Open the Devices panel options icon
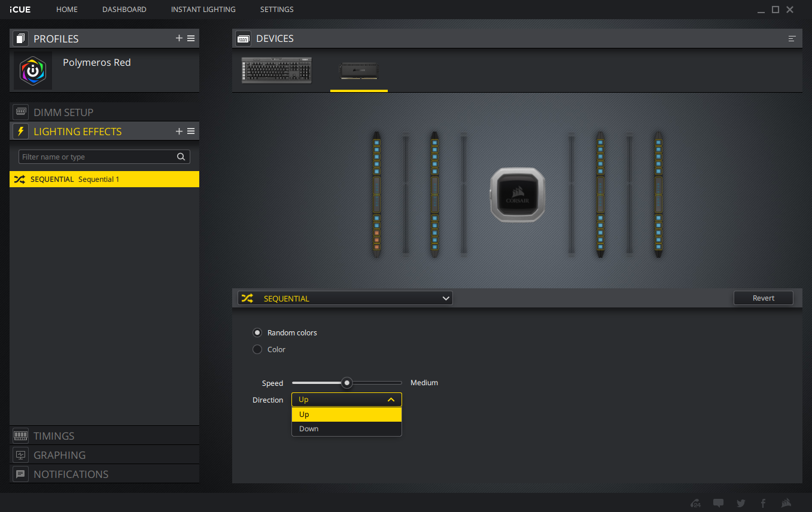The image size is (812, 512). point(792,38)
